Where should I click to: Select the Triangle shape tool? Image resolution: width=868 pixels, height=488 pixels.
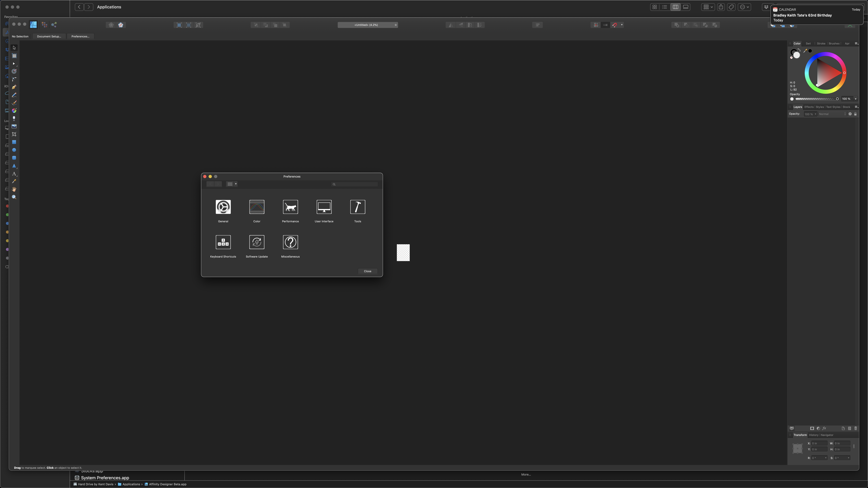pos(14,166)
